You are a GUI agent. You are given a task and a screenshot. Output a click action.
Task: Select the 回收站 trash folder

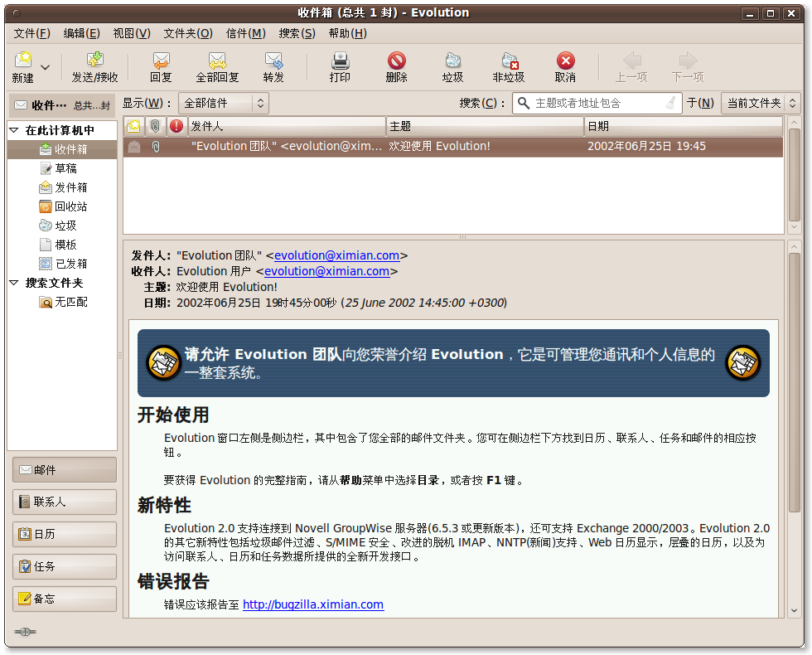(62, 206)
